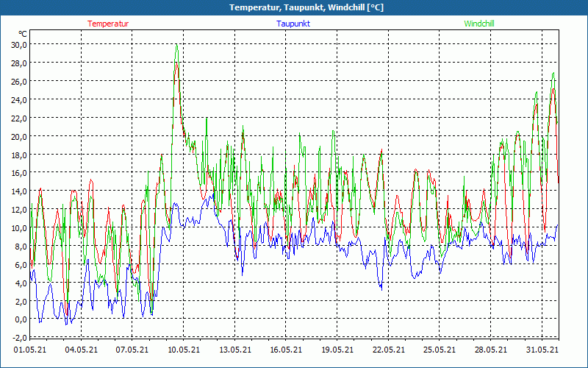
Task: Click the 22.05.21 x-axis date
Action: point(387,350)
